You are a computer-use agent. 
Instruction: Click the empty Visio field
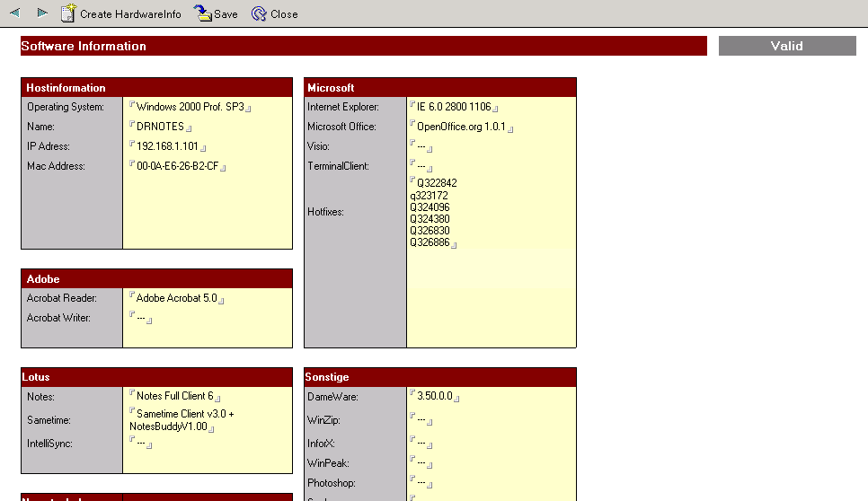click(421, 146)
